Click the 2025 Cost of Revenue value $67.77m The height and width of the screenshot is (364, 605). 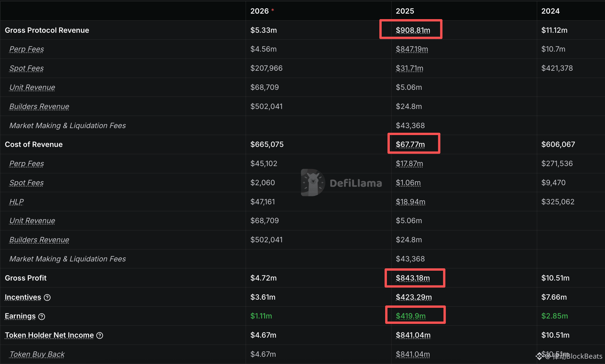pyautogui.click(x=410, y=144)
